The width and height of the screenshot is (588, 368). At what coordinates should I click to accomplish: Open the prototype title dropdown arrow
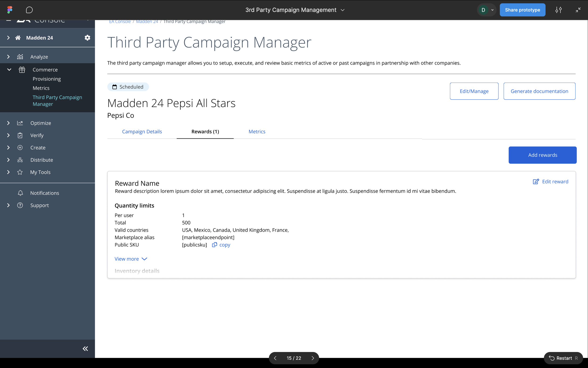(x=342, y=10)
